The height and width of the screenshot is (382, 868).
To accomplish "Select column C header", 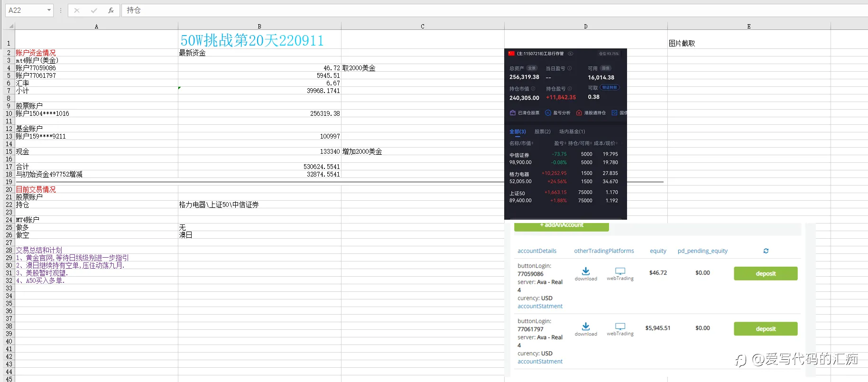I will [x=423, y=26].
